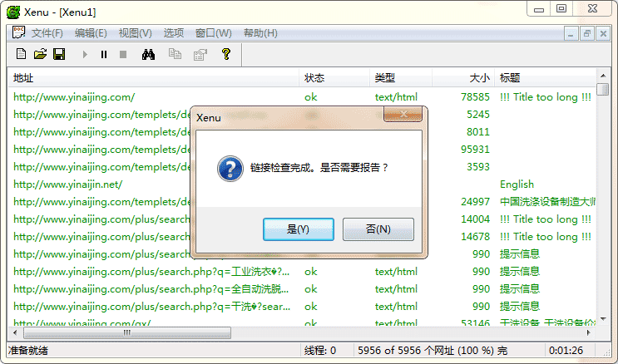Click the vertical scrollbar thumb
618x364 pixels.
point(603,90)
